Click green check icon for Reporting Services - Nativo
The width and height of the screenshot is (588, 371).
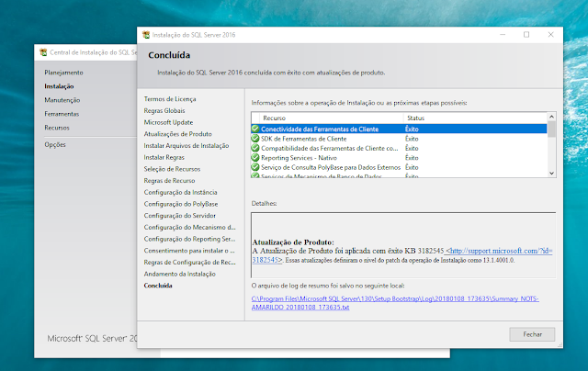[255, 158]
